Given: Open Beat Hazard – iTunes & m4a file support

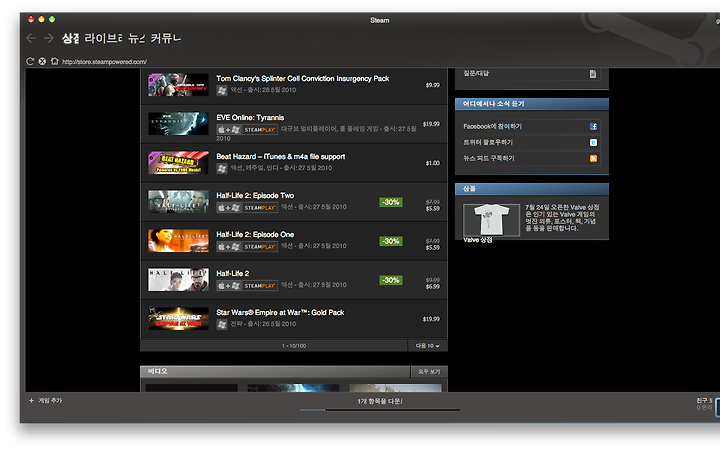Looking at the screenshot, I should coord(281,157).
